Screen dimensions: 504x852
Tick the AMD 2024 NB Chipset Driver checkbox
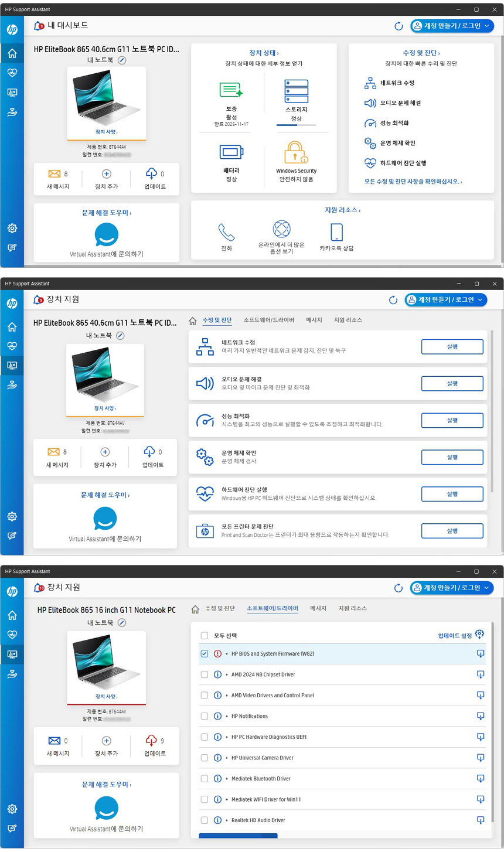click(204, 674)
